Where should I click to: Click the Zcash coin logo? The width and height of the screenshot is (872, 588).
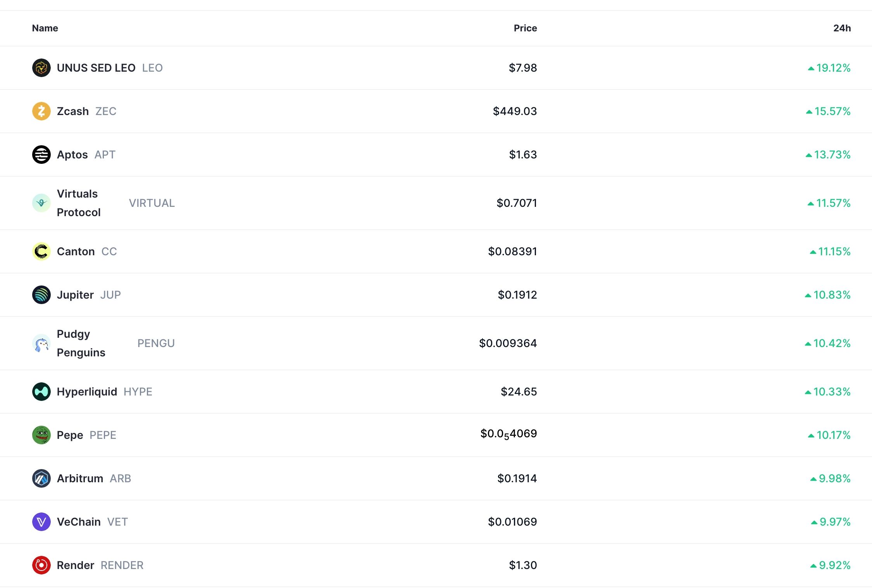click(41, 111)
